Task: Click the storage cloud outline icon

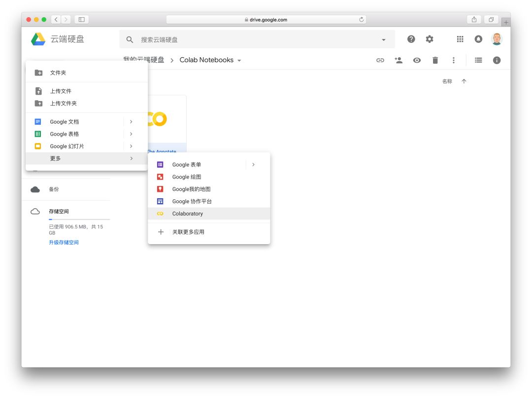Action: tap(35, 212)
